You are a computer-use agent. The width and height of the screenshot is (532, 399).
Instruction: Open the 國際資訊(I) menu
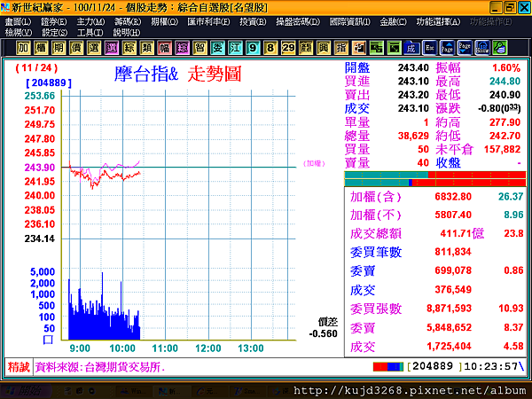coord(350,22)
